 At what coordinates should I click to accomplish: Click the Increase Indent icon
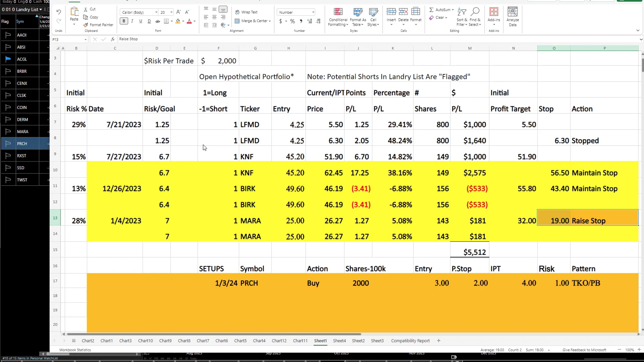click(214, 25)
